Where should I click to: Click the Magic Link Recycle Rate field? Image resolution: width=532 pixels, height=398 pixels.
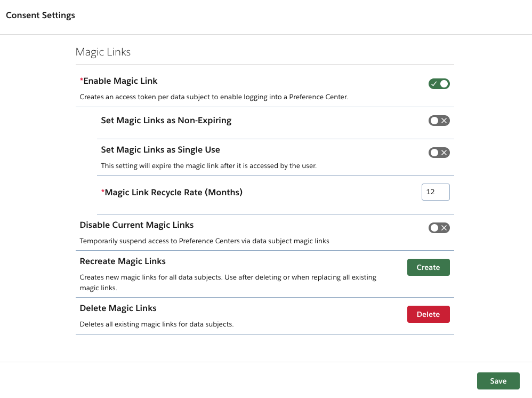[436, 192]
